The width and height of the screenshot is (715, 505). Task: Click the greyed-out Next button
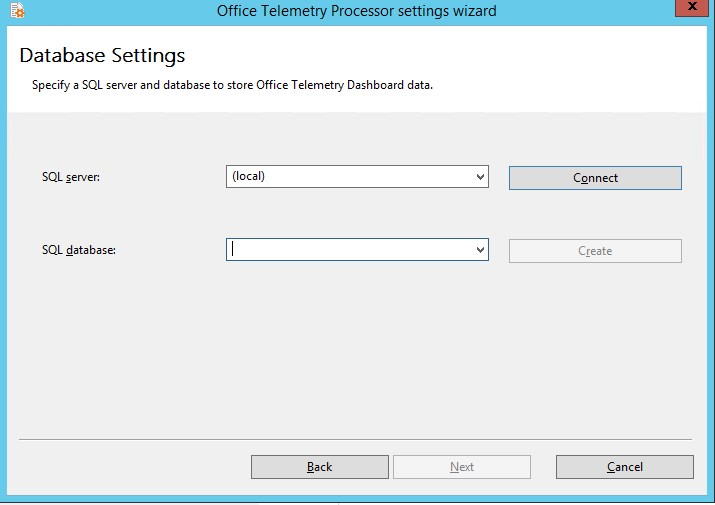462,467
